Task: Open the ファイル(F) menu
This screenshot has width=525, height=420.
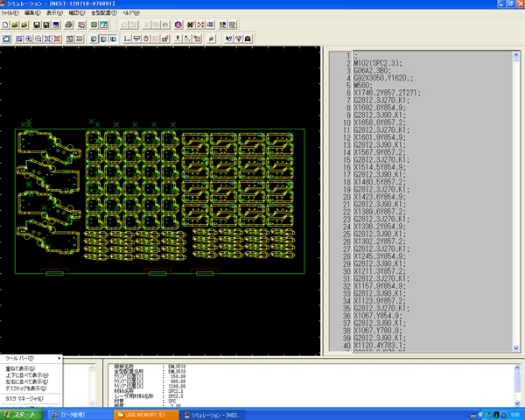Action: 10,13
